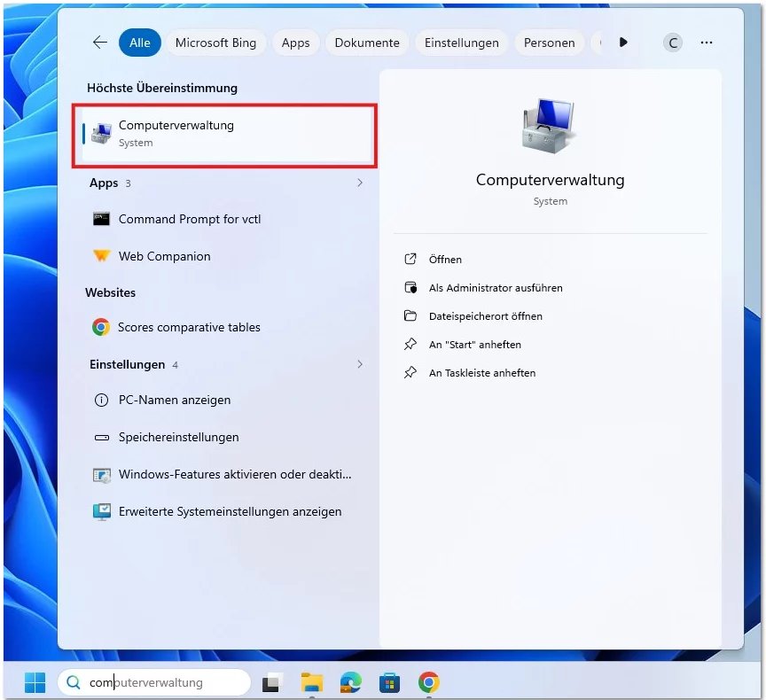The image size is (766, 700).
Task: Launch Microsoft Edge from the taskbar
Action: point(351,682)
